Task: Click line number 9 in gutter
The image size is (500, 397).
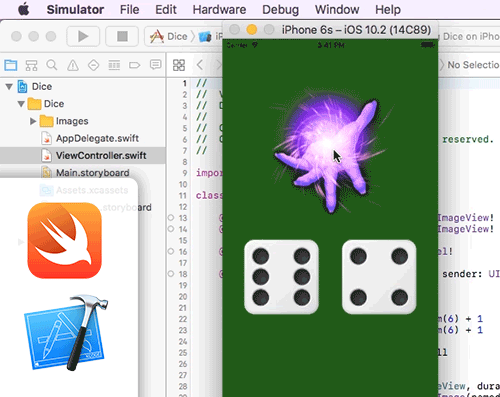Action: pyautogui.click(x=185, y=173)
